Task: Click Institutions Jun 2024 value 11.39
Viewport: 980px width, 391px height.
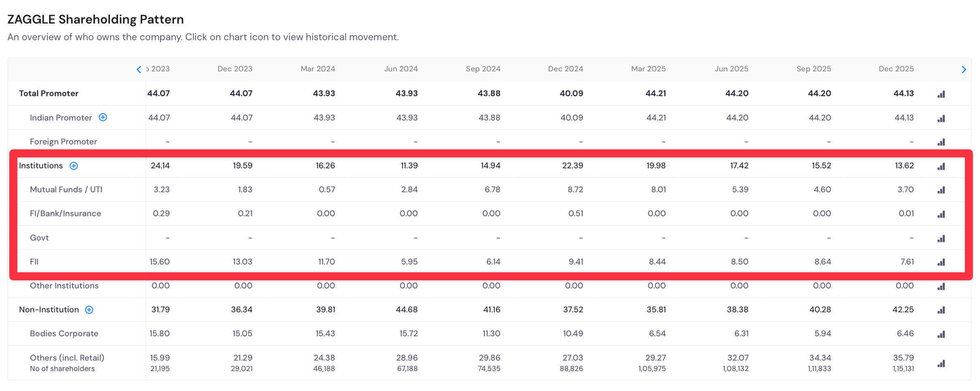Action: click(x=409, y=165)
